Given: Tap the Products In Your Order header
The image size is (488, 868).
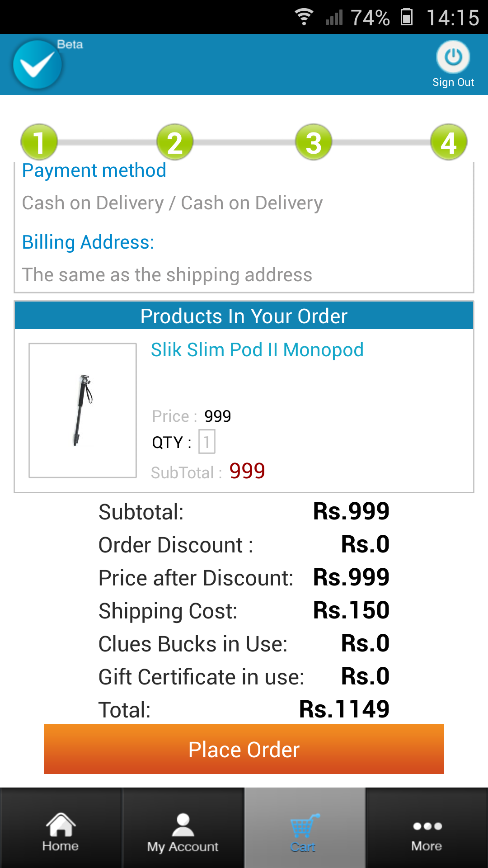Looking at the screenshot, I should point(244,316).
